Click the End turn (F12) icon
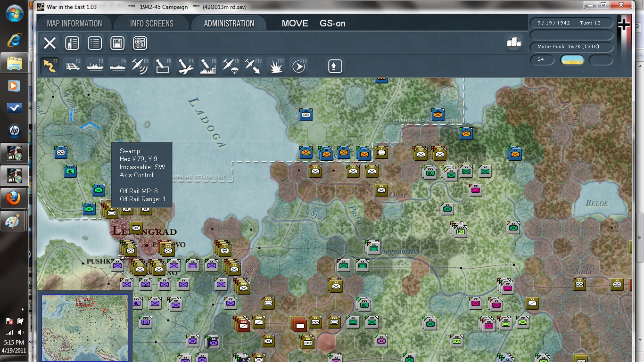The height and width of the screenshot is (362, 644). coord(298,66)
